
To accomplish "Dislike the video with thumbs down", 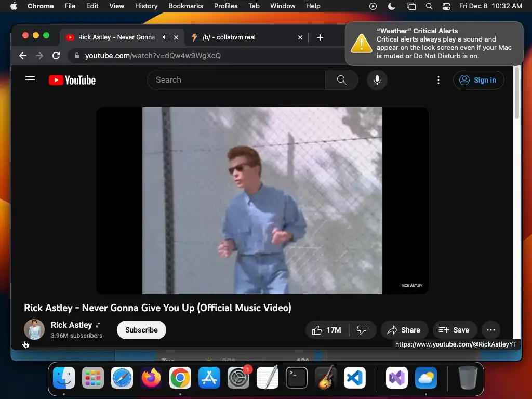I will point(362,330).
